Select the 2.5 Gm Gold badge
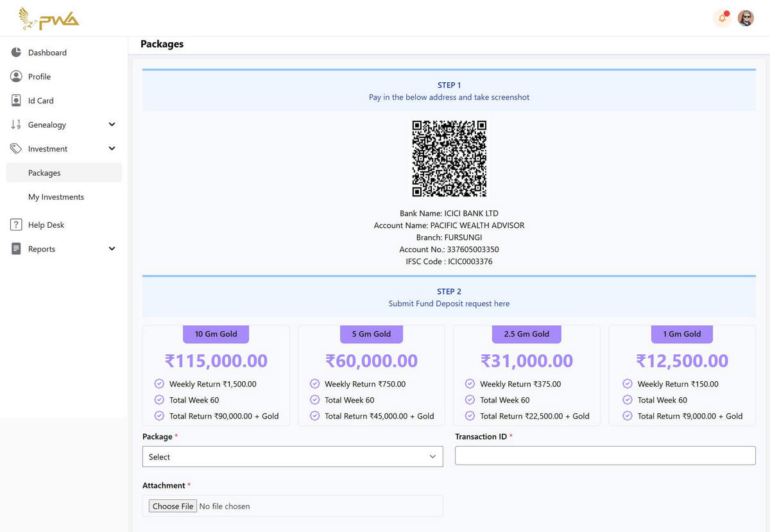 point(527,334)
